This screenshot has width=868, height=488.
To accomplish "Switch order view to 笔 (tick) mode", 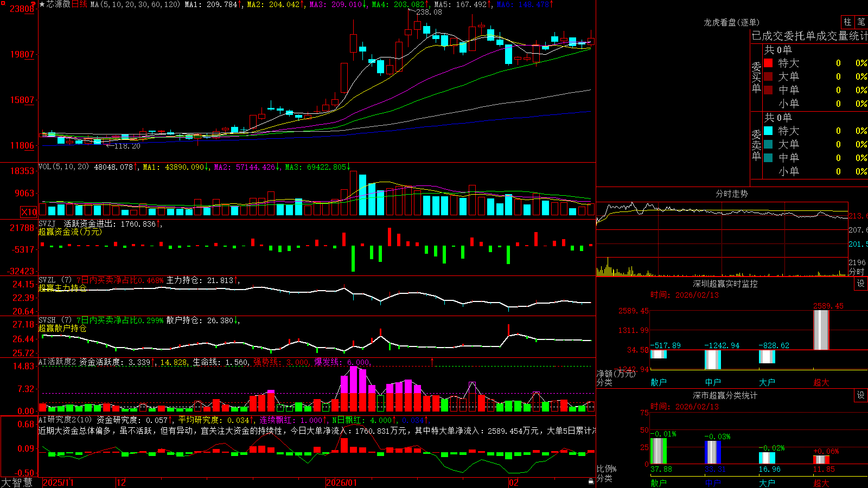I will pyautogui.click(x=861, y=22).
